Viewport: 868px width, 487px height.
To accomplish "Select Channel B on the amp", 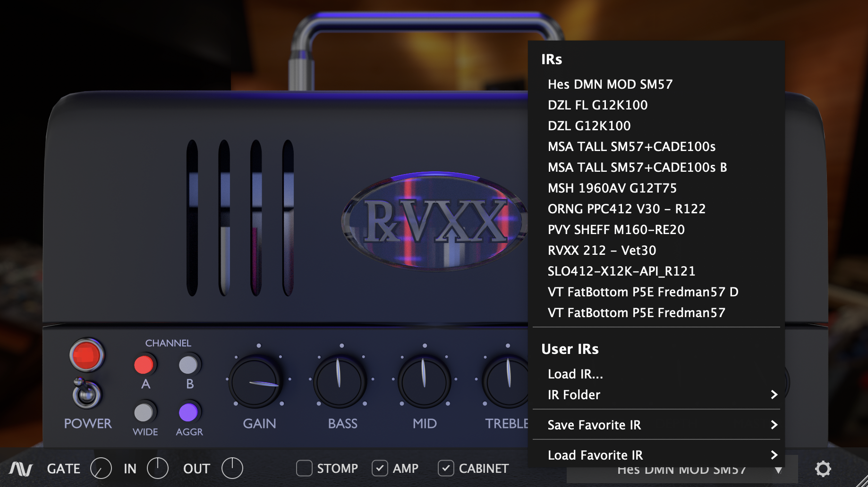I will [x=189, y=364].
